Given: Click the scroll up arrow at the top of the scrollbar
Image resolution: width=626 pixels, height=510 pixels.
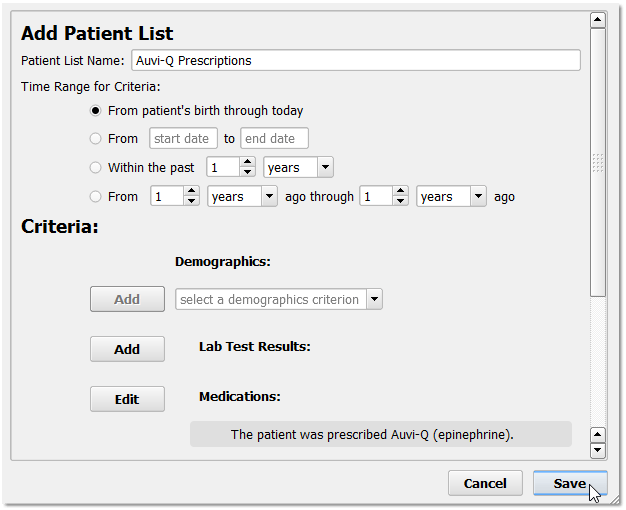Looking at the screenshot, I should (598, 20).
